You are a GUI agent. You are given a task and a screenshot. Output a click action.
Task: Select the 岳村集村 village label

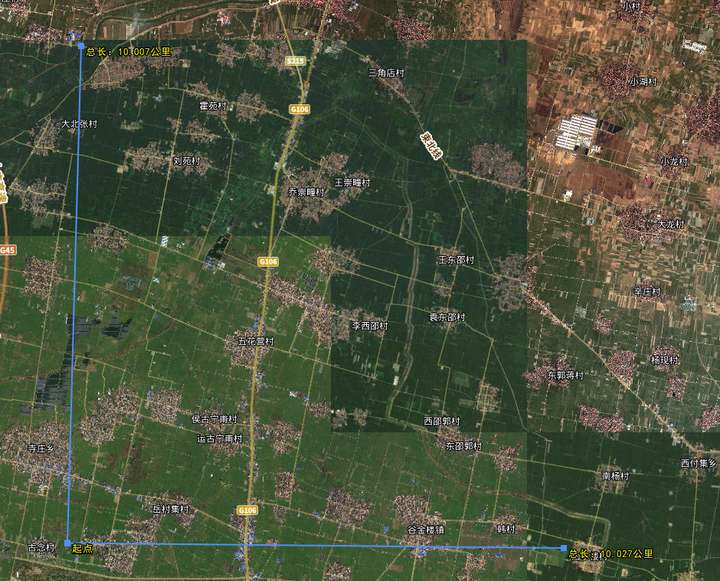pyautogui.click(x=171, y=509)
